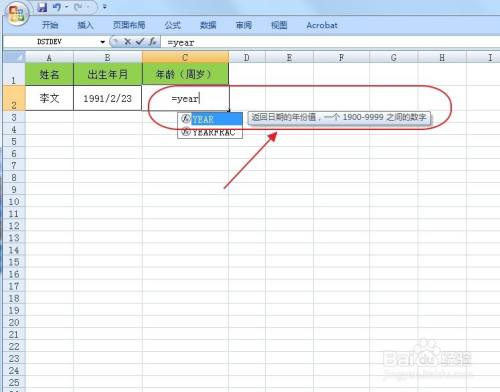
Task: Click the 年龄（周岁） header cell
Action: pos(185,74)
